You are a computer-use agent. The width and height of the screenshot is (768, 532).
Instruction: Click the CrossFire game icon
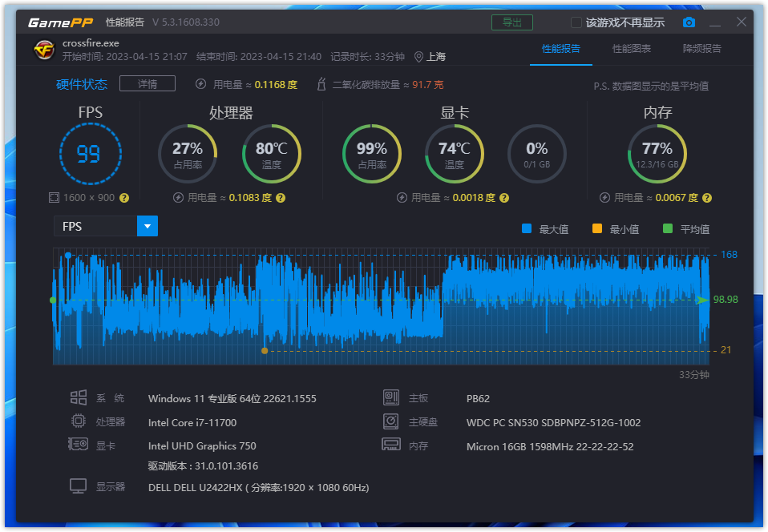tap(44, 50)
